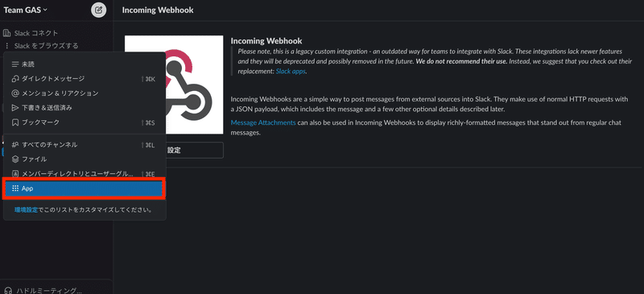Click the member directory icon
This screenshot has width=644, height=294.
pyautogui.click(x=15, y=173)
